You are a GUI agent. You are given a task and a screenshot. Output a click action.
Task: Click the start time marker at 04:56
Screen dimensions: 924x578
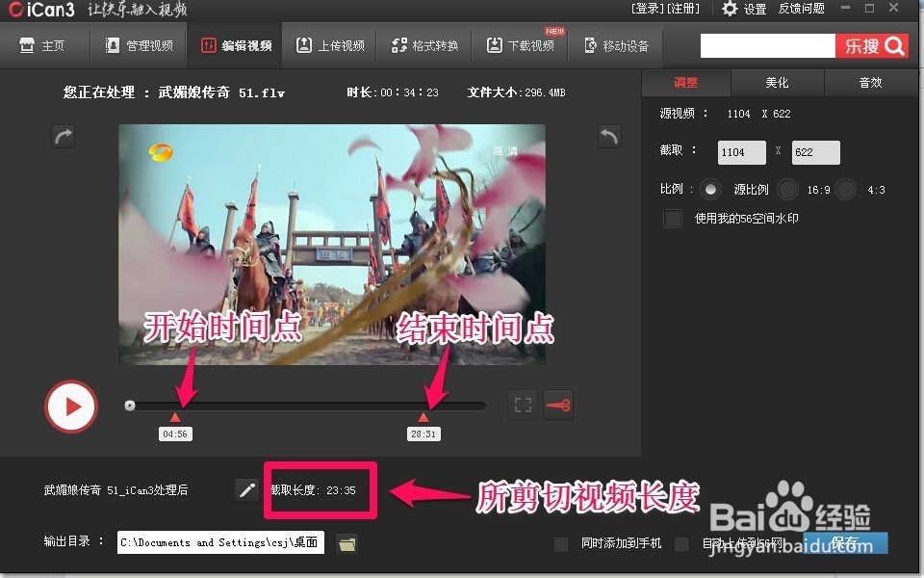(x=175, y=417)
